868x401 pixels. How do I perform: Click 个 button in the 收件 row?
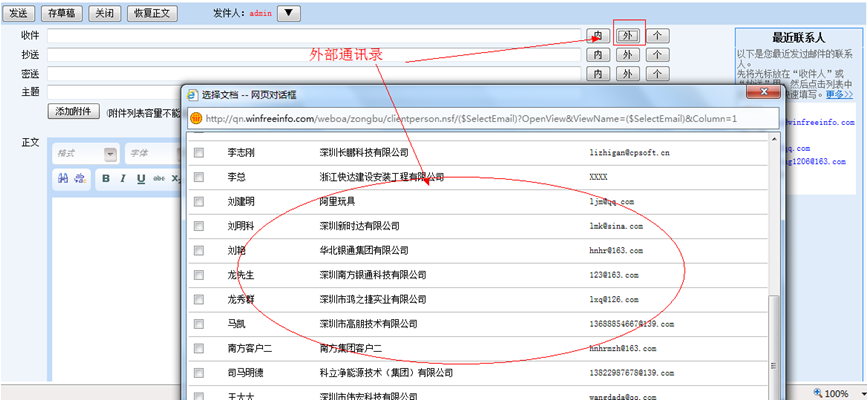tap(658, 36)
